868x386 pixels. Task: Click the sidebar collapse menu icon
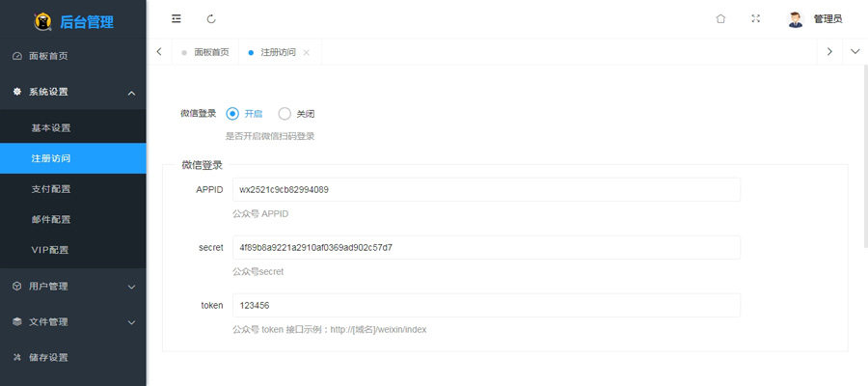pyautogui.click(x=176, y=18)
